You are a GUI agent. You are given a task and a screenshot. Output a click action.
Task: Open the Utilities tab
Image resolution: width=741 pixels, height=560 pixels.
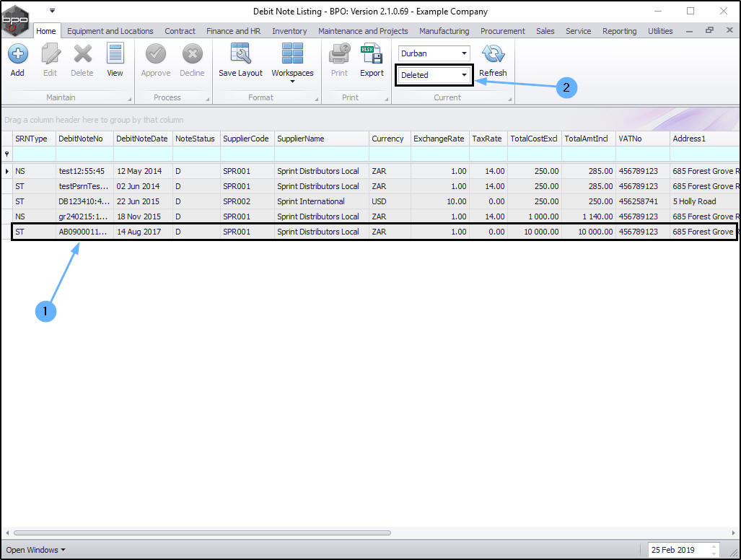coord(660,31)
